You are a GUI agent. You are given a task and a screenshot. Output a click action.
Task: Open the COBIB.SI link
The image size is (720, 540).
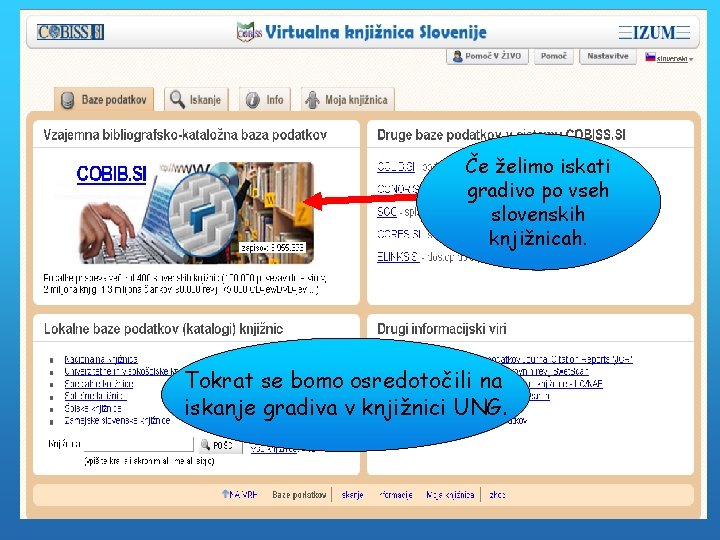(x=112, y=174)
